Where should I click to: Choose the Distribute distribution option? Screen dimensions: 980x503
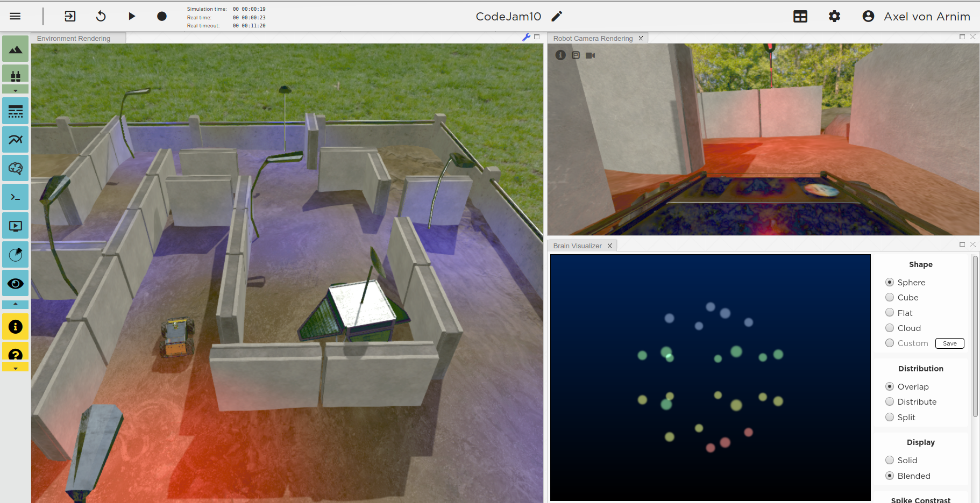(890, 402)
